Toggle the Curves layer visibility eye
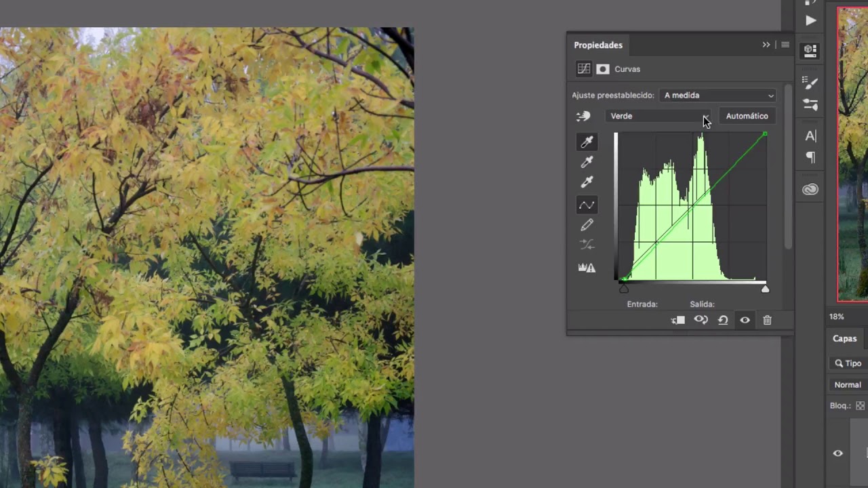 coord(745,320)
